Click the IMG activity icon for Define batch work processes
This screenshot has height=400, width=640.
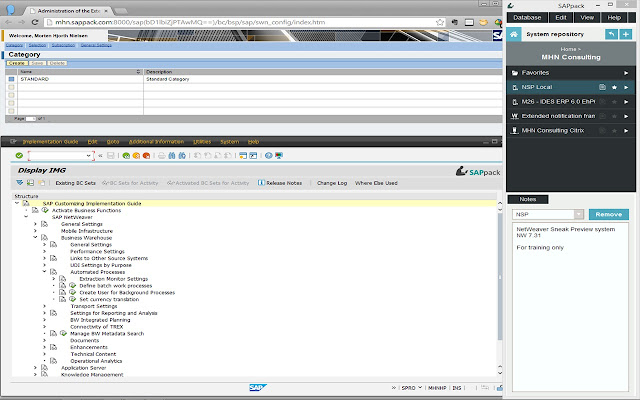(62, 286)
